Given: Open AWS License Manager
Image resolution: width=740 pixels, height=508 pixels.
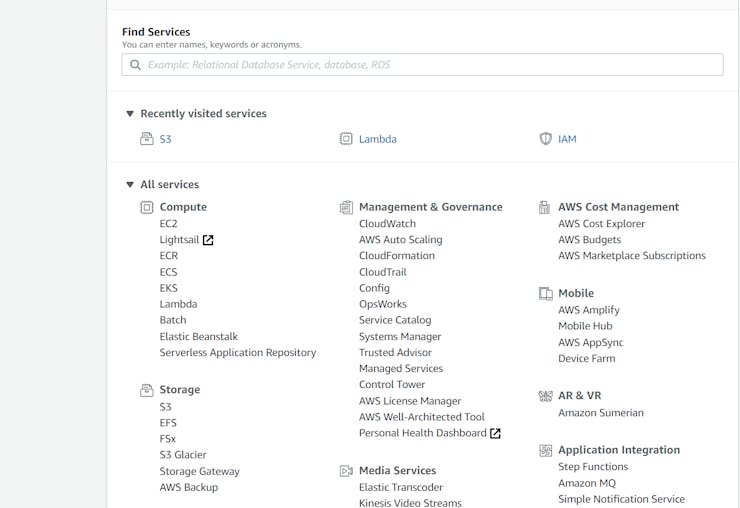Looking at the screenshot, I should click(410, 401).
